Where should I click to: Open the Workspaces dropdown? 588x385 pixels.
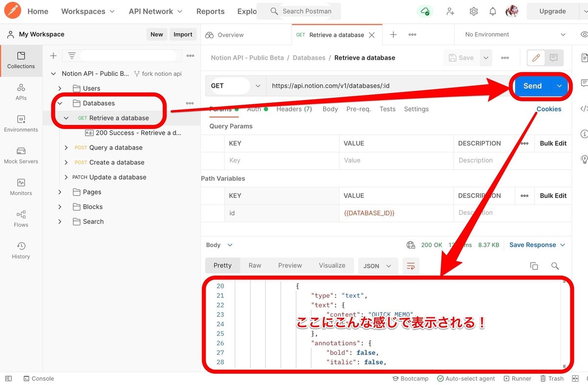[88, 11]
